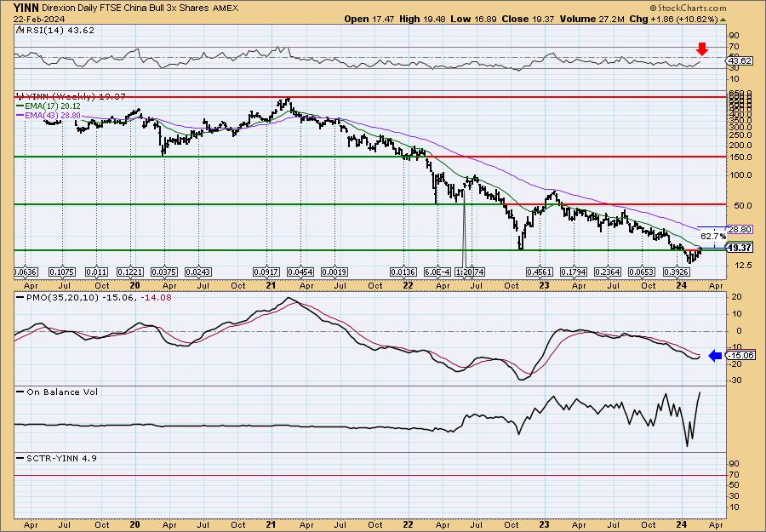Click the red -14.08 PMO signal value
Screen dimensions: 766x532
coord(156,298)
